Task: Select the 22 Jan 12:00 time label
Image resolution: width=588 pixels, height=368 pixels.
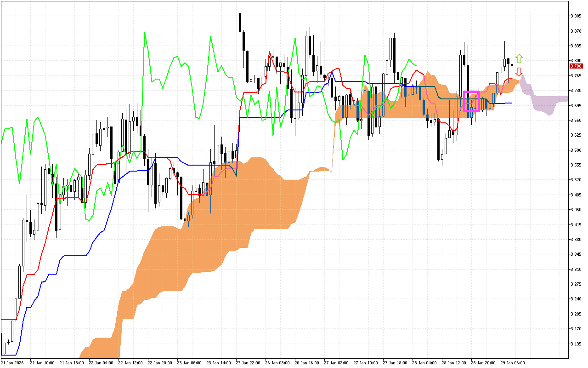Action: [x=130, y=363]
